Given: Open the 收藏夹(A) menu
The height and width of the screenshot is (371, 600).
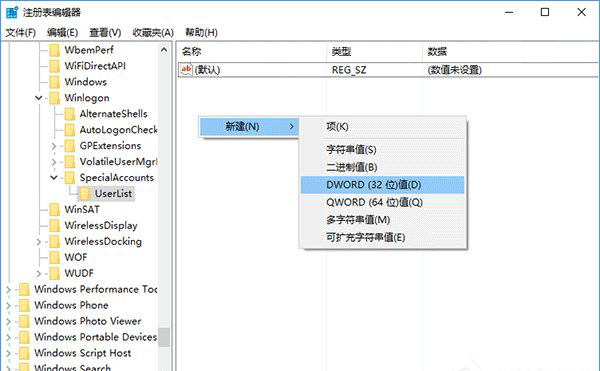Looking at the screenshot, I should [x=153, y=33].
